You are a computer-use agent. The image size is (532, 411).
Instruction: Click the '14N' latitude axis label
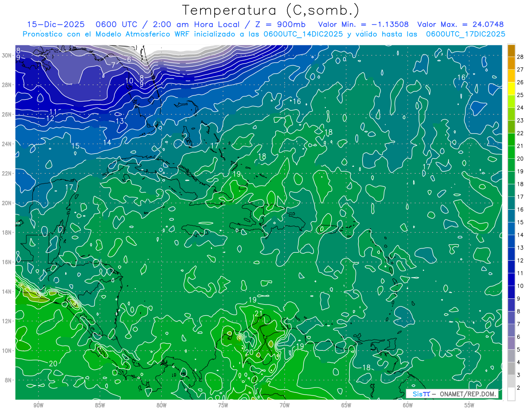(x=7, y=291)
